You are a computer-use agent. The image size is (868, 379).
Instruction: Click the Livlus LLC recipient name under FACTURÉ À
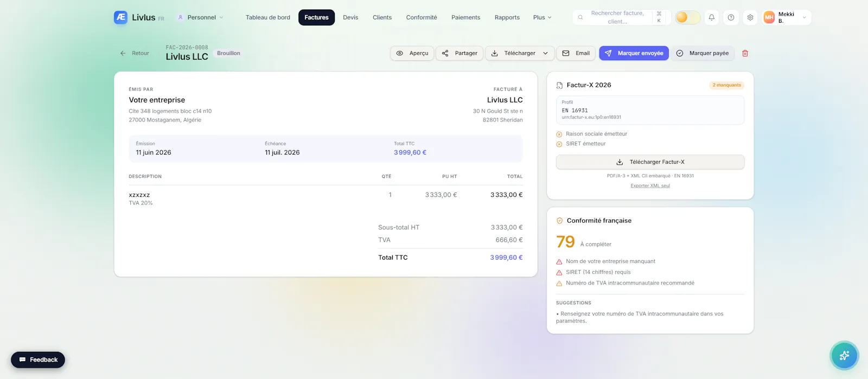tap(505, 100)
